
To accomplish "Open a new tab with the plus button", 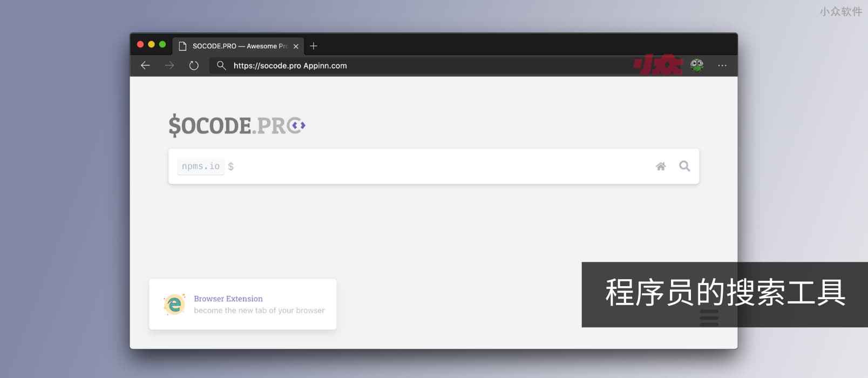I will point(314,46).
